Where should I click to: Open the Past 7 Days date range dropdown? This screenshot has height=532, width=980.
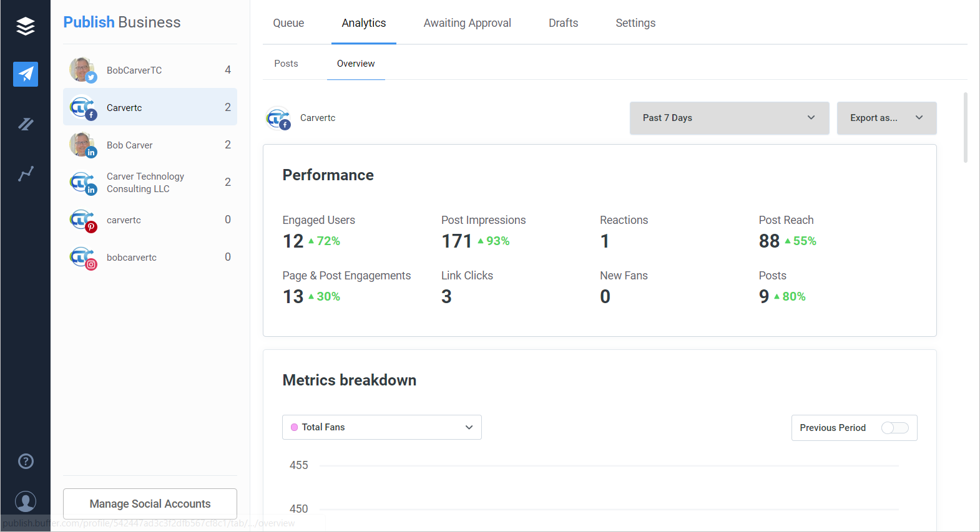[x=729, y=118]
